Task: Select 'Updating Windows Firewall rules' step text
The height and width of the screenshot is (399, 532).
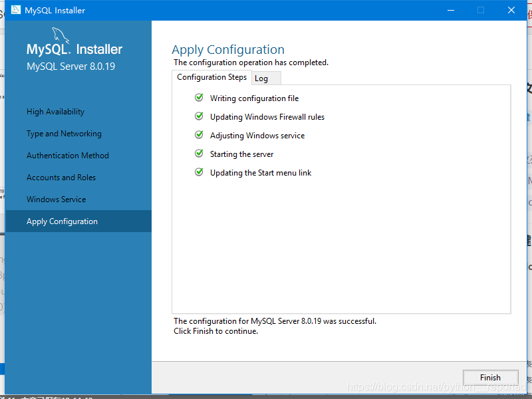Action: click(x=267, y=117)
